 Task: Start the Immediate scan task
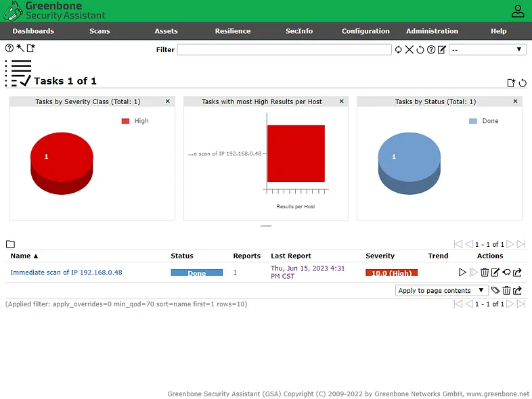coord(462,273)
